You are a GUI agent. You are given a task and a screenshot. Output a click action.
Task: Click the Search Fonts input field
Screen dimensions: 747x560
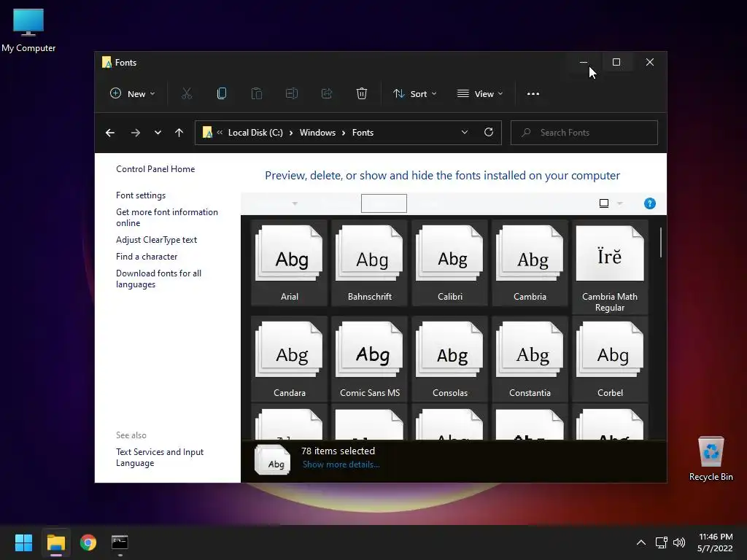pyautogui.click(x=584, y=133)
